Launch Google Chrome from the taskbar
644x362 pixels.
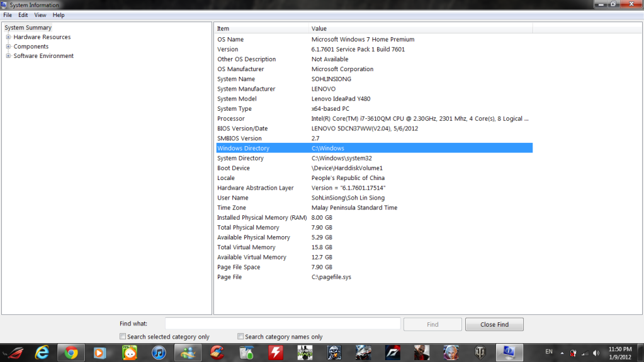pyautogui.click(x=71, y=352)
